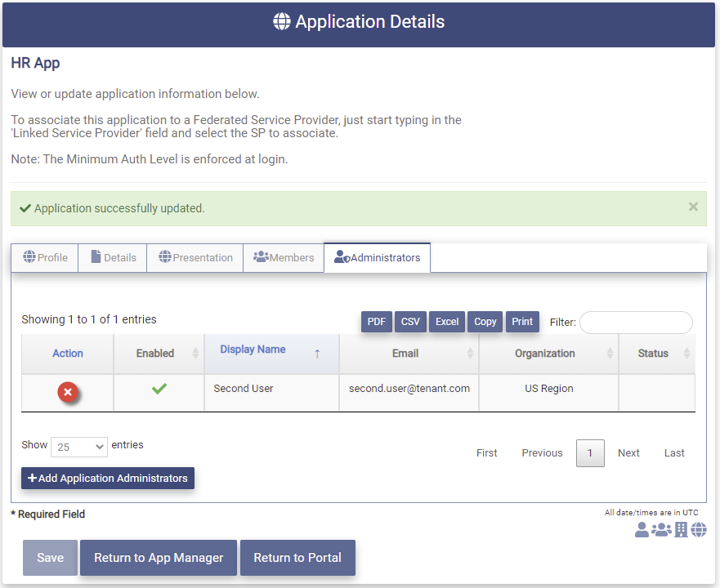Copy table to clipboard
The height and width of the screenshot is (588, 720).
[485, 322]
